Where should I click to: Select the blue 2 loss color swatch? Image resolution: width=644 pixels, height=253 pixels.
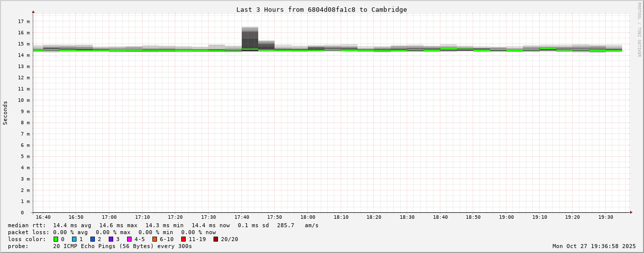tap(92, 239)
